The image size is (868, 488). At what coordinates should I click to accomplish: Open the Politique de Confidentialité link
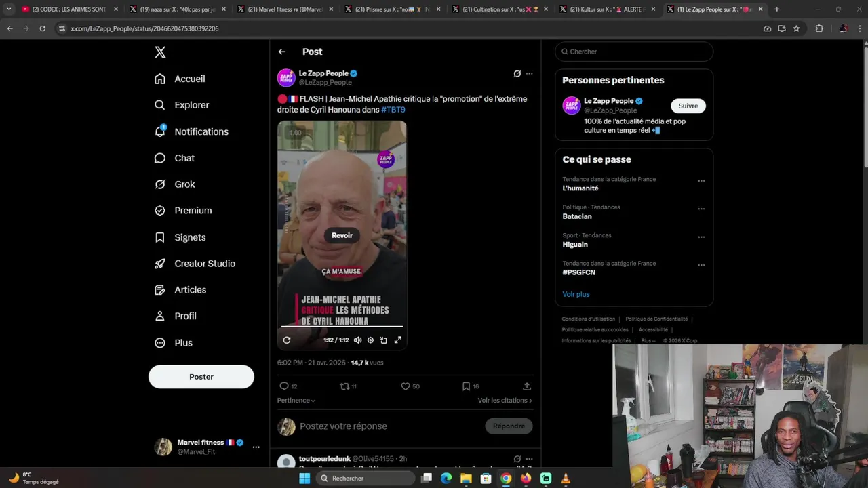tap(656, 319)
